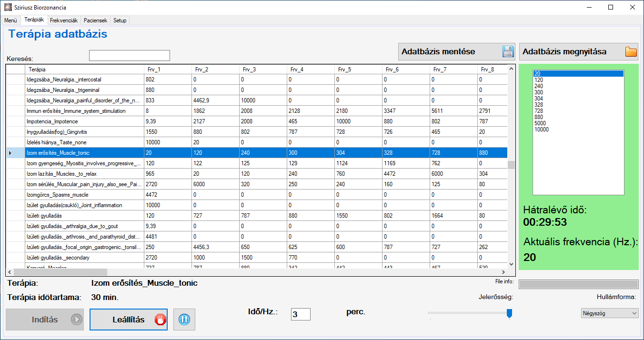644x340 pixels.
Task: Switch to the Frekvenciák tab
Action: tap(64, 20)
